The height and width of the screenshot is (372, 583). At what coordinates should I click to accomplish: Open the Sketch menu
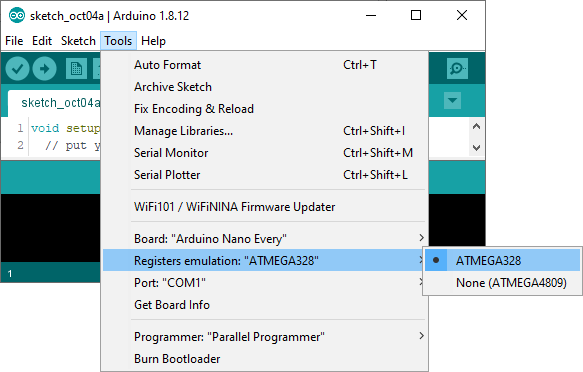(x=78, y=41)
